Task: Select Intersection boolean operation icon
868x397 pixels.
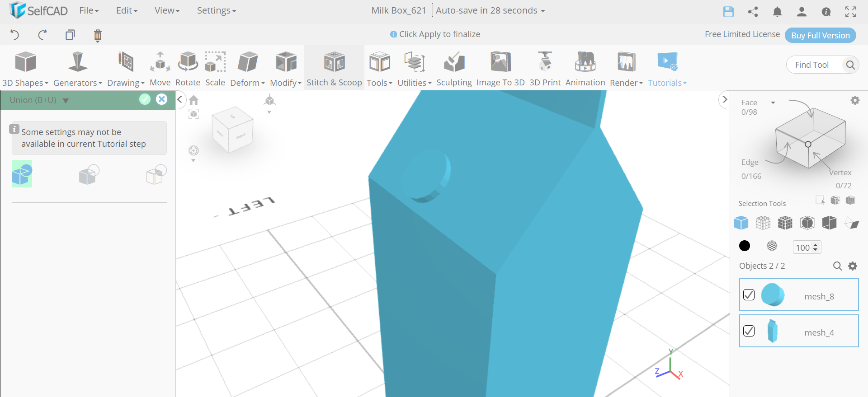Action: [156, 174]
